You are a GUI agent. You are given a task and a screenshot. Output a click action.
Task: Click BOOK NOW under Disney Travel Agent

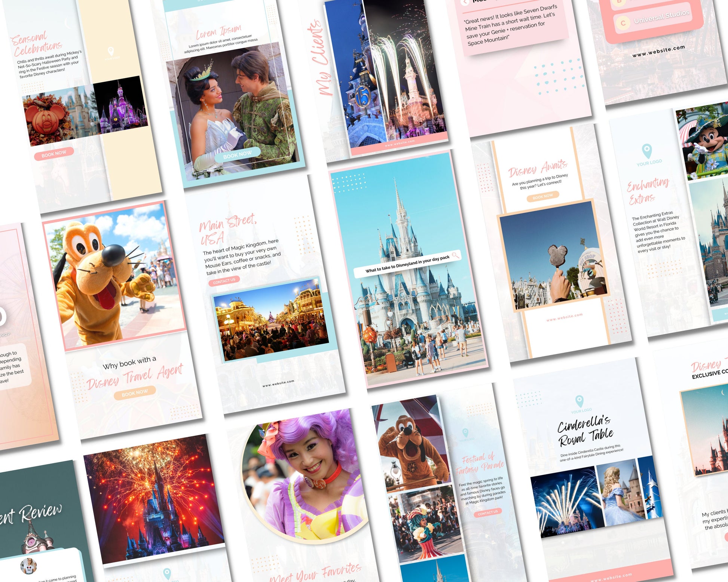(135, 393)
